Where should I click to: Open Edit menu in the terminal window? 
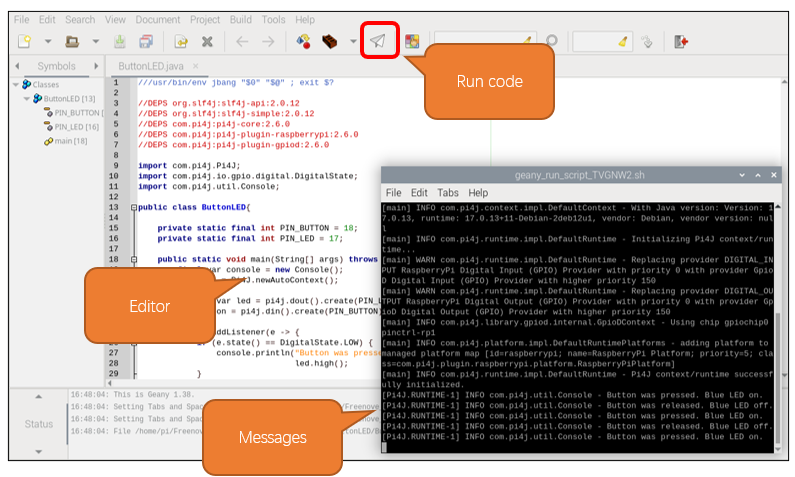[x=419, y=193]
